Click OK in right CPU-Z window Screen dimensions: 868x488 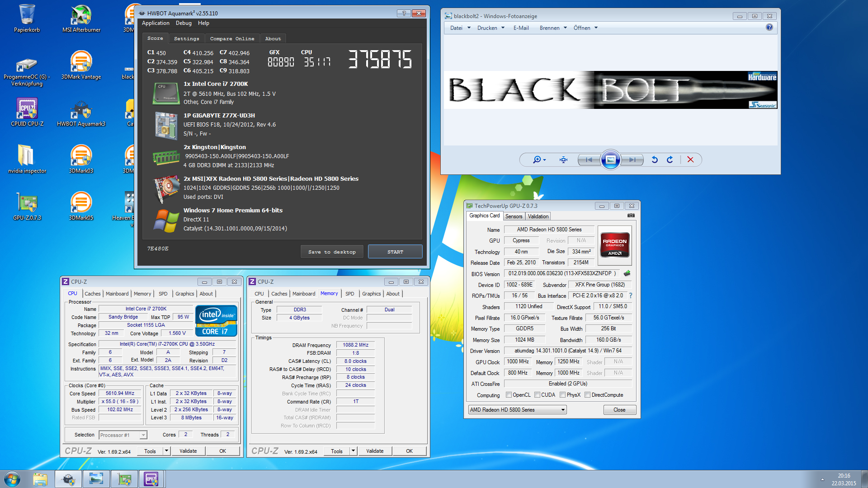[x=409, y=451]
